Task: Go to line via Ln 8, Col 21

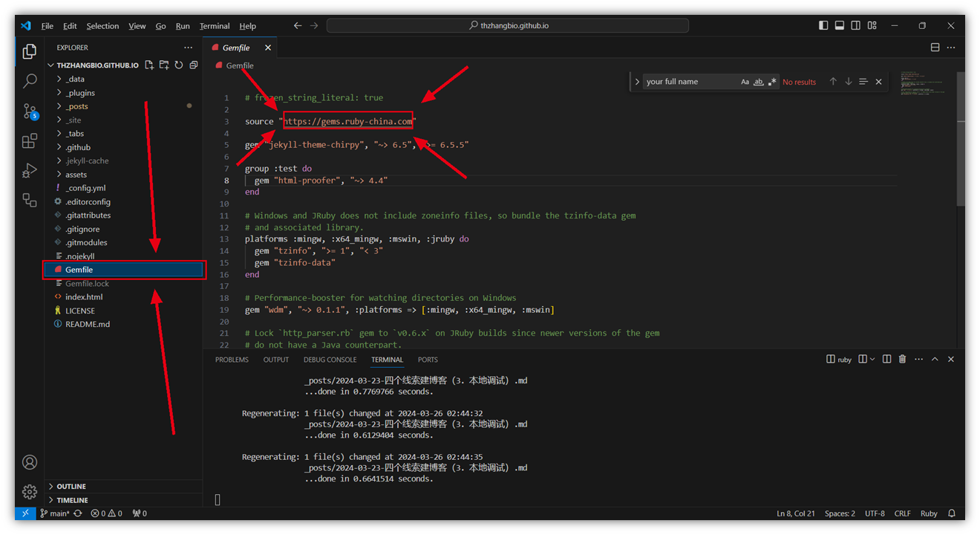Action: tap(796, 513)
